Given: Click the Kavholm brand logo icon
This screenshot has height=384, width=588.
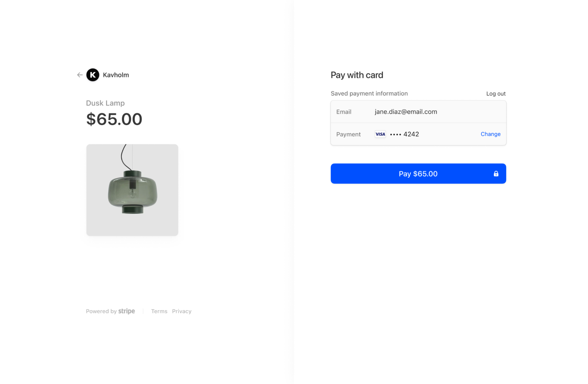Looking at the screenshot, I should click(x=93, y=75).
